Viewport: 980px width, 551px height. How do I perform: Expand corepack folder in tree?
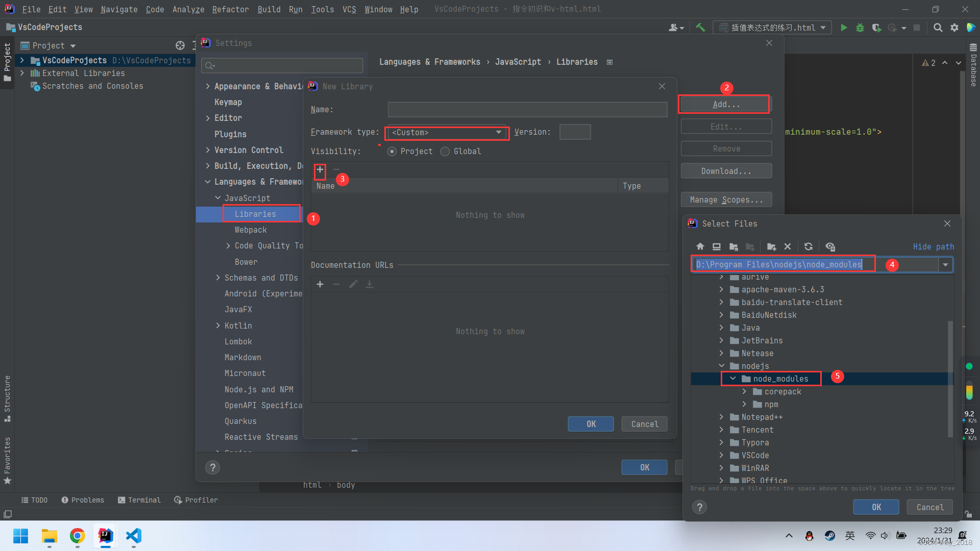744,391
